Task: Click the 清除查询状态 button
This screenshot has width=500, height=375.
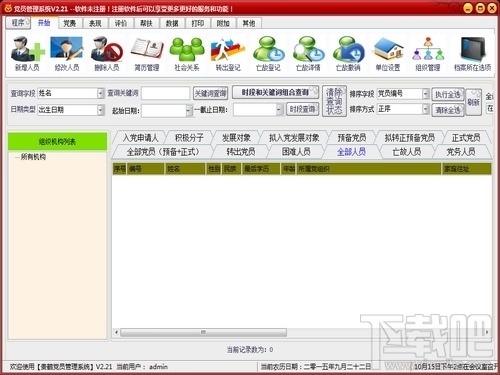Action: click(334, 101)
